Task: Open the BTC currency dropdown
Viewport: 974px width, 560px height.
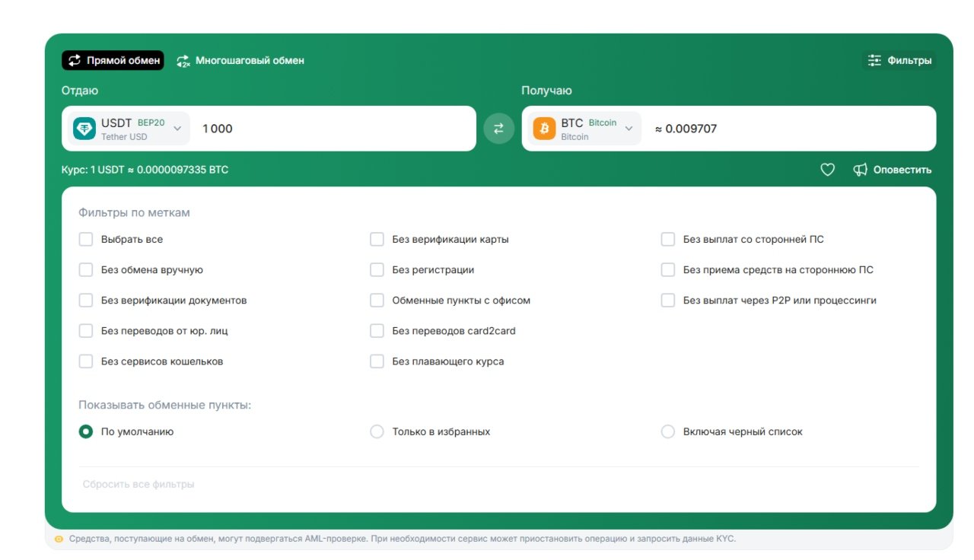Action: click(627, 128)
